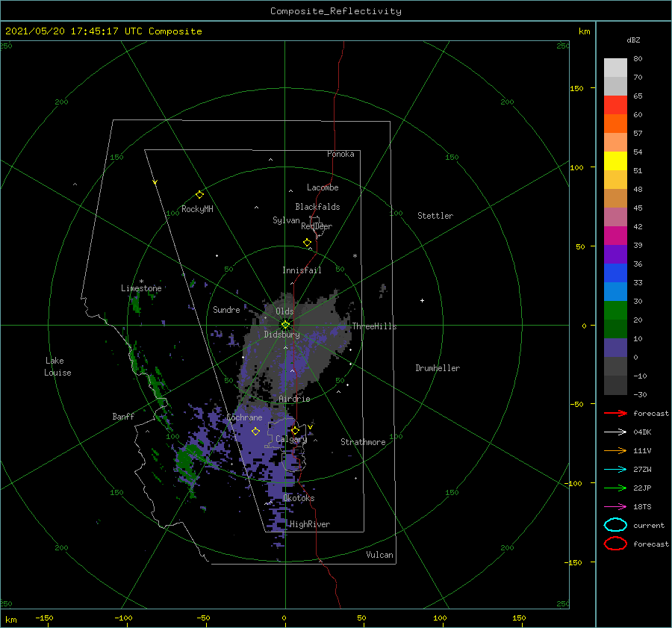Click the Okotoks city label
This screenshot has height=628, width=672.
(x=299, y=498)
